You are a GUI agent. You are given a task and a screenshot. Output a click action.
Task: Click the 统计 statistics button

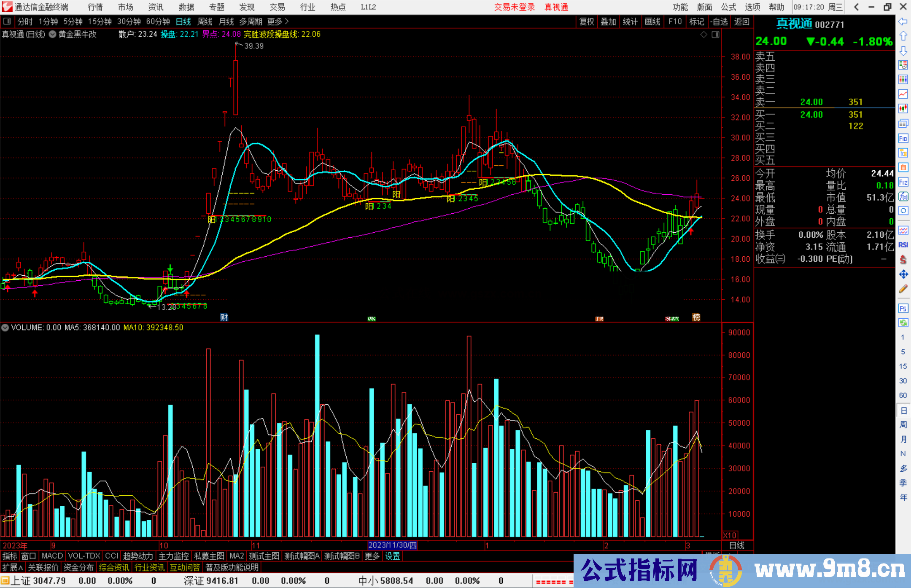(630, 21)
